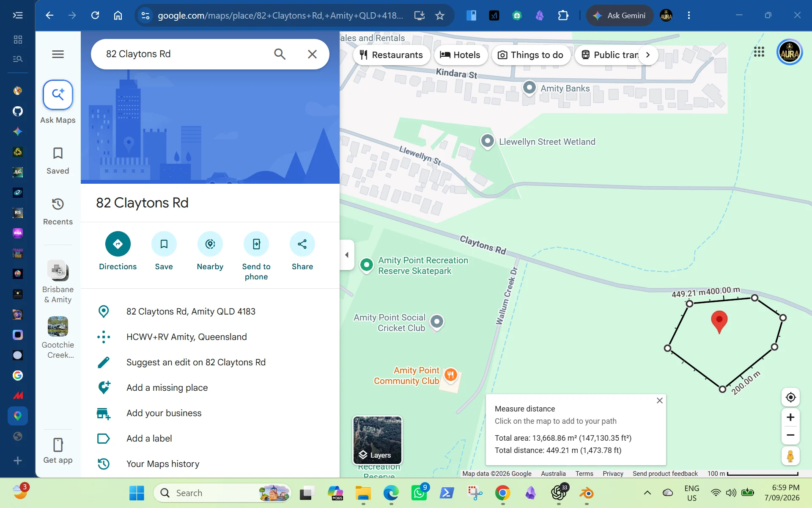Save this place with the bookmark icon
Viewport: 812px width, 508px height.
tap(164, 244)
